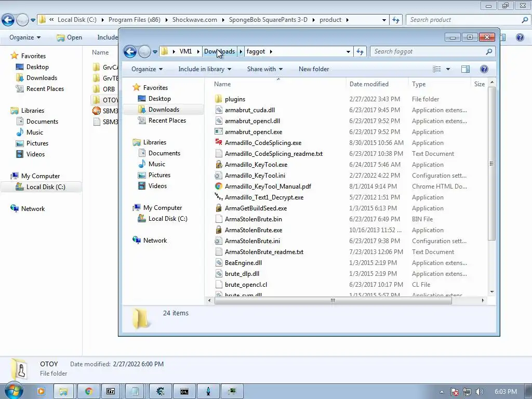Click Program Files (x86) in rear breadcrumb
Viewport: 532px width, 399px height.
135,20
